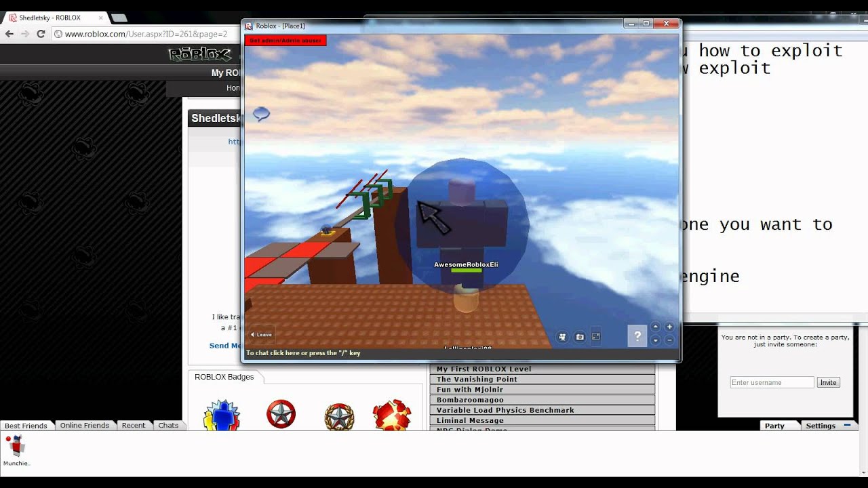The width and height of the screenshot is (868, 488).
Task: Expand 'The Vanishing Point' place row
Action: coord(542,380)
